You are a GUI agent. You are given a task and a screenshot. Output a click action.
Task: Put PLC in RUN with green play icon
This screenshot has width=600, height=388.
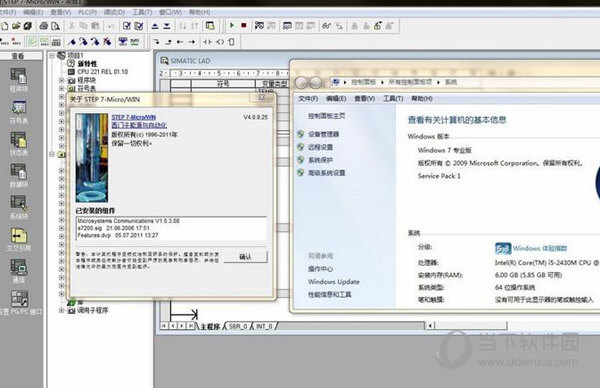coord(232,26)
